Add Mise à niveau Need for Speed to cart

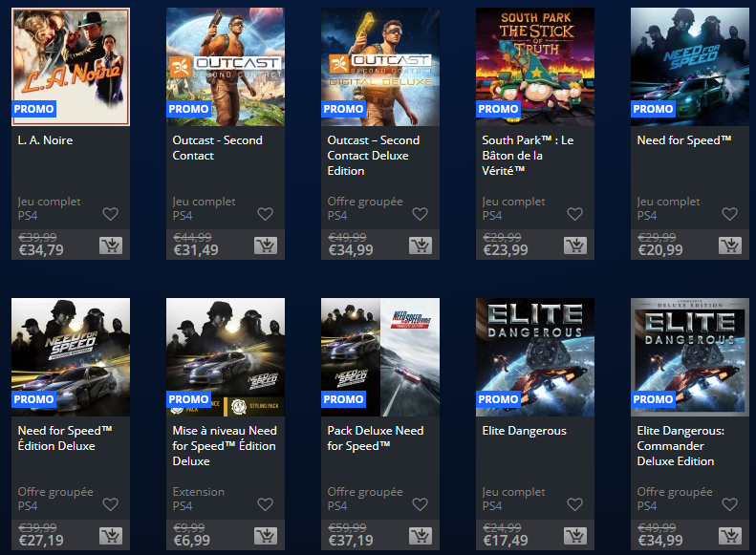tap(266, 536)
